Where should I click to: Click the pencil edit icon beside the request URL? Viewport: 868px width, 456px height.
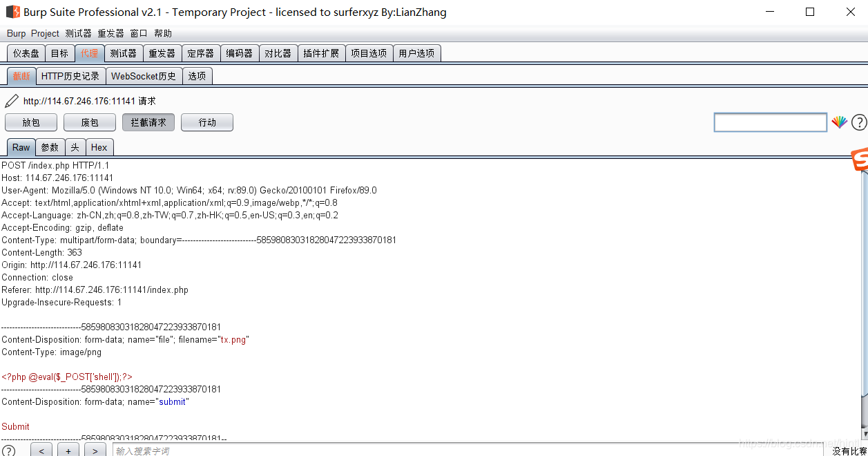coord(11,101)
